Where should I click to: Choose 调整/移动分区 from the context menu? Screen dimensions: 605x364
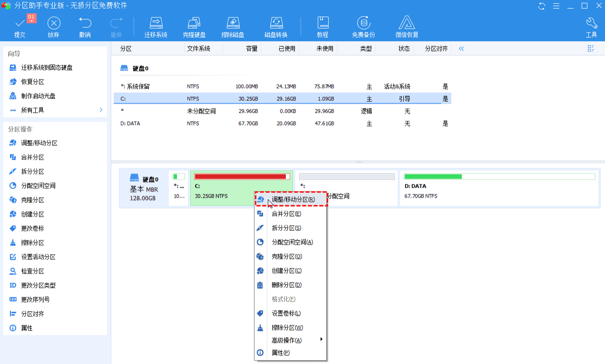point(293,200)
